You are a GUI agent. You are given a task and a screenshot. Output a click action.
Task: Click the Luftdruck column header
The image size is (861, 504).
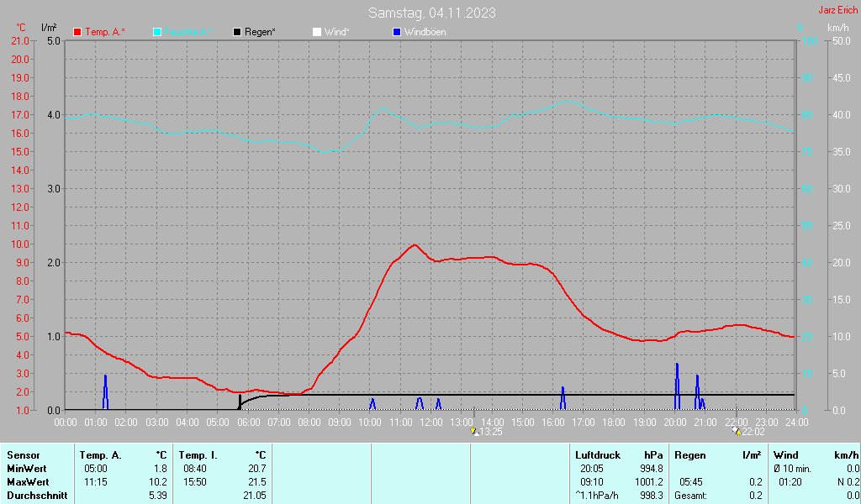(597, 454)
